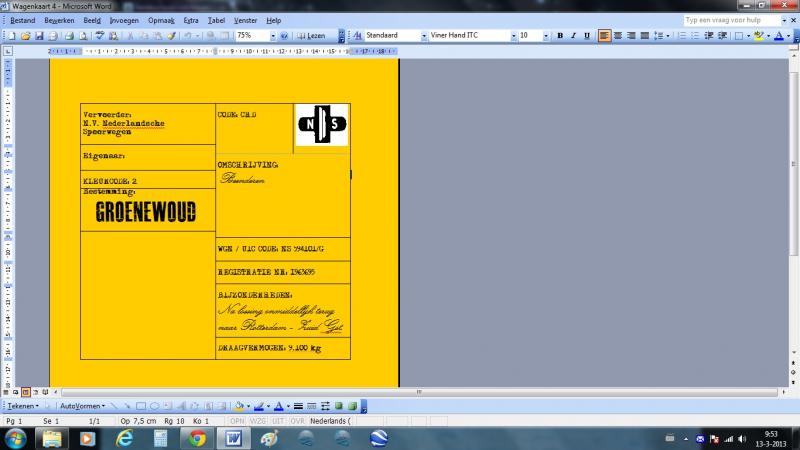Click the Lezen reading layout button
This screenshot has height=450, width=800.
click(x=311, y=36)
